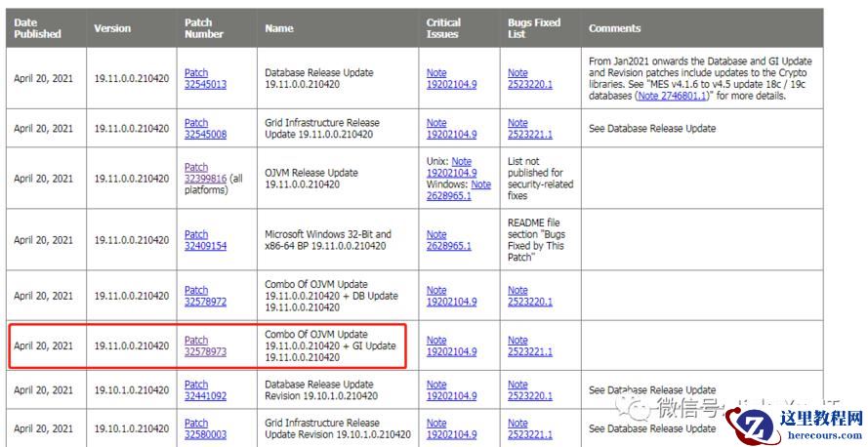The width and height of the screenshot is (868, 447).
Task: Click Patch 32441092 revision link
Action: [205, 390]
